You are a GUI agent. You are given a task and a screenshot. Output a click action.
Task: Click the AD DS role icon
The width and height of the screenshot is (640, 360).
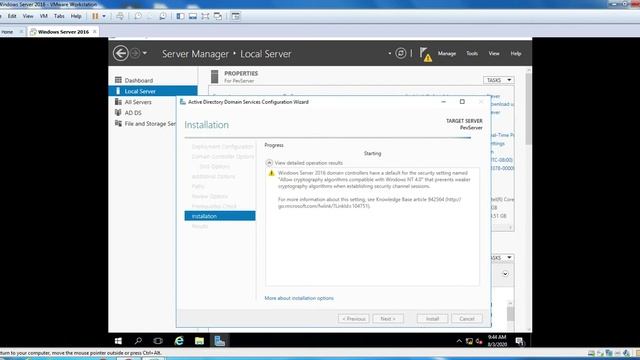[118, 112]
